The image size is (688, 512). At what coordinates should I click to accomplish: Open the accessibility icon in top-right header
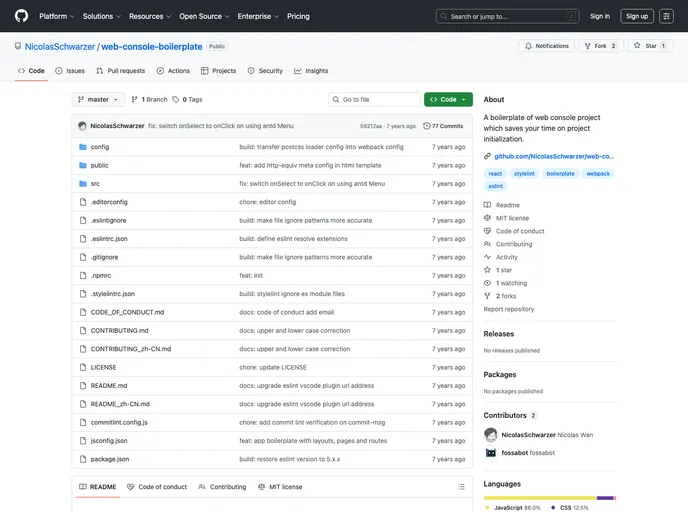coord(666,16)
